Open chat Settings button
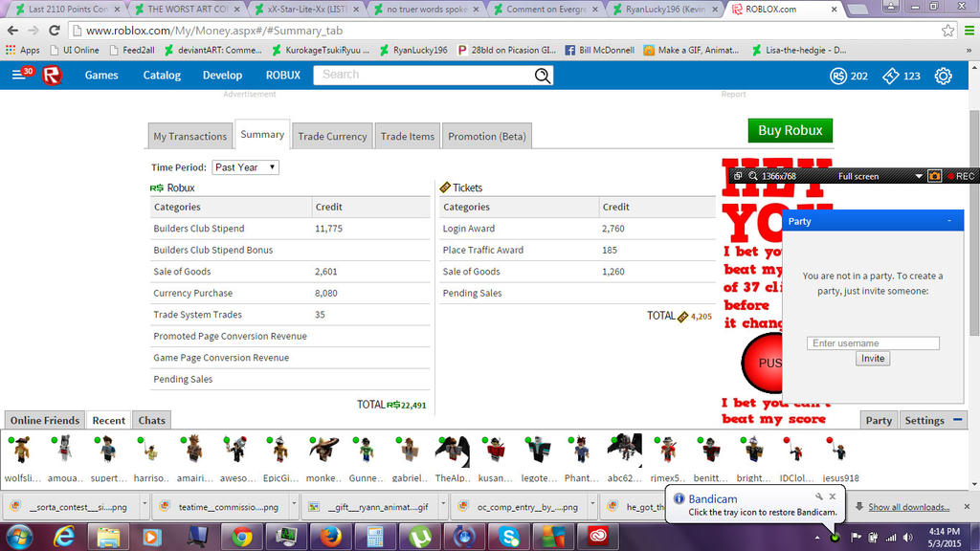This screenshot has width=980, height=551. [x=924, y=420]
